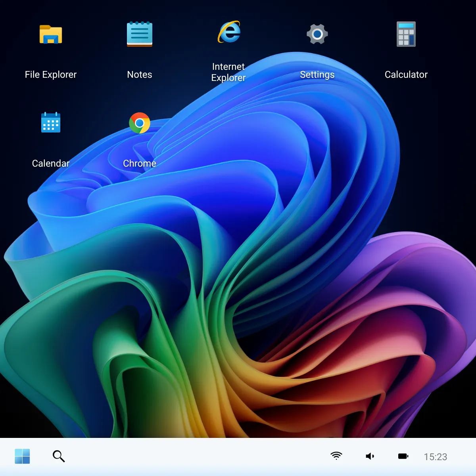The height and width of the screenshot is (476, 476).
Task: Open the taskbar search magnifier
Action: click(x=59, y=456)
